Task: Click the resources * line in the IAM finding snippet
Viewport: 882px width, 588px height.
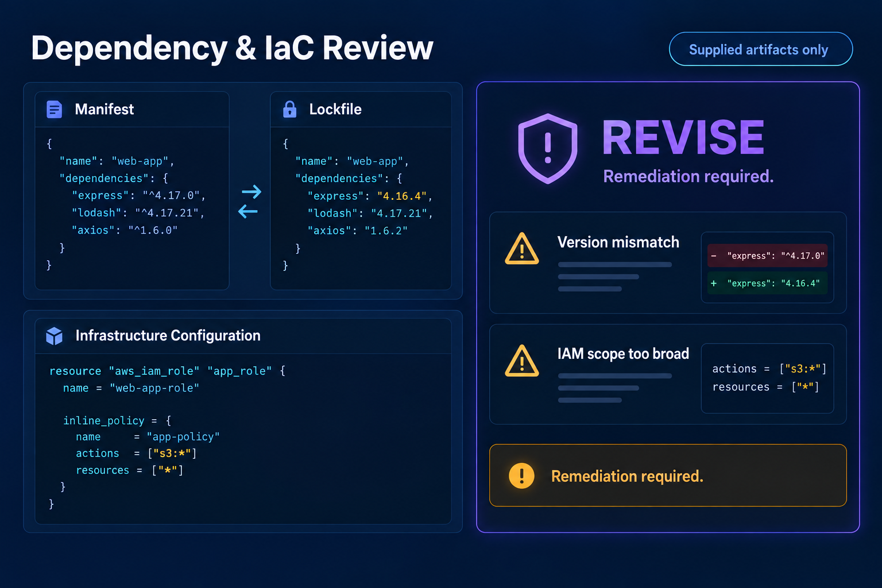Action: tap(766, 387)
